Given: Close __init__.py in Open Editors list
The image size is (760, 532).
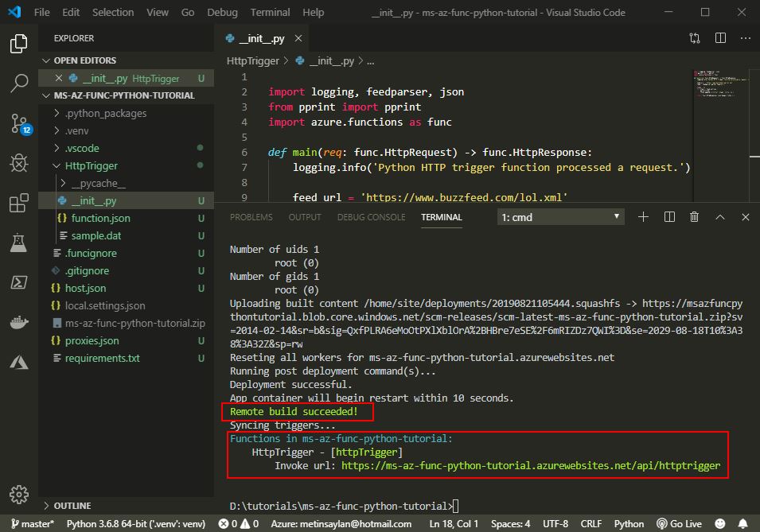Looking at the screenshot, I should click(x=59, y=78).
